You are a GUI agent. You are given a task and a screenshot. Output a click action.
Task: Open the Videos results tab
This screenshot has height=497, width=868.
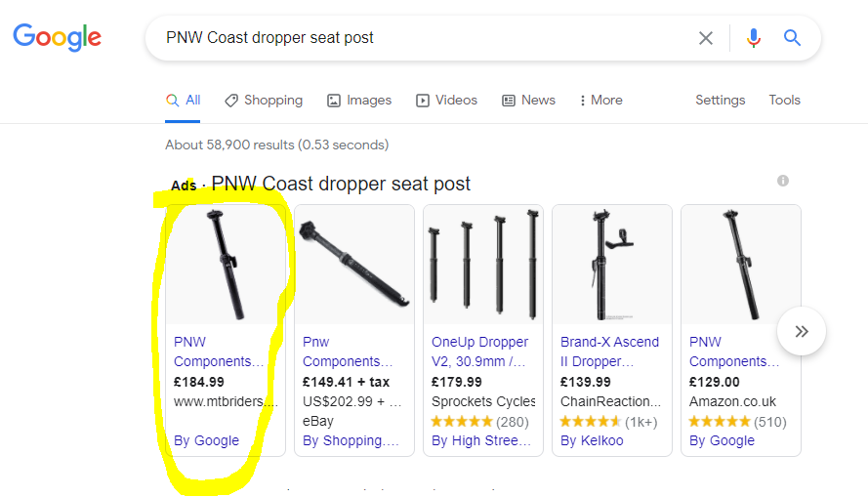pos(446,101)
